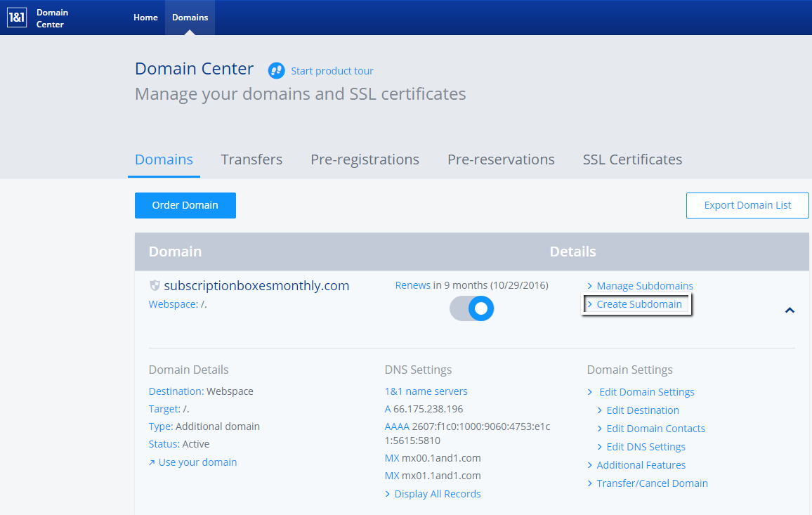Click the chevron before Additional Features
This screenshot has height=515, width=812.
[x=590, y=465]
